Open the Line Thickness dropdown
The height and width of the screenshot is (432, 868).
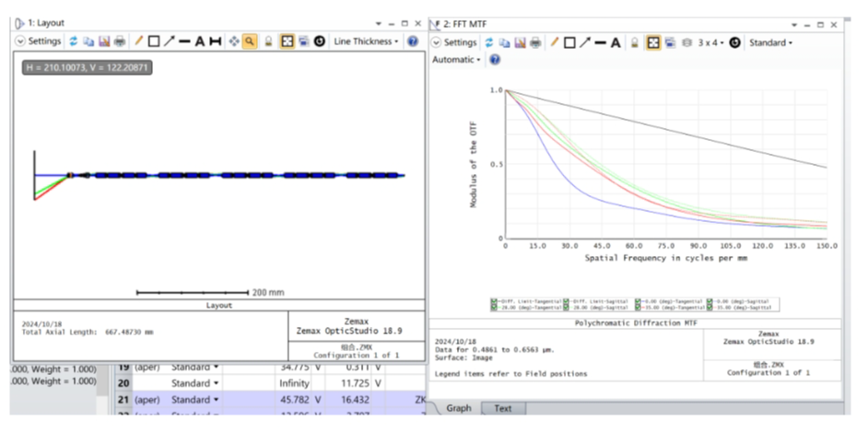pos(366,41)
